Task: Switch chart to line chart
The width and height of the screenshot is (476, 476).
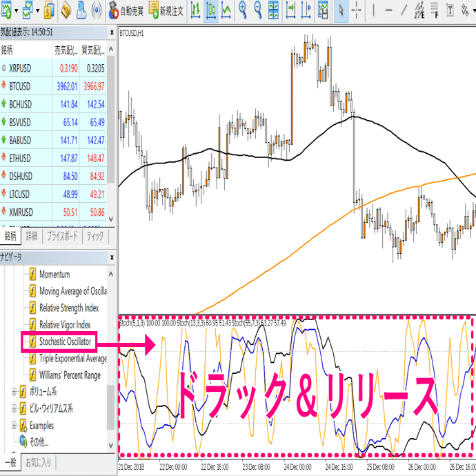Action: pos(226,10)
